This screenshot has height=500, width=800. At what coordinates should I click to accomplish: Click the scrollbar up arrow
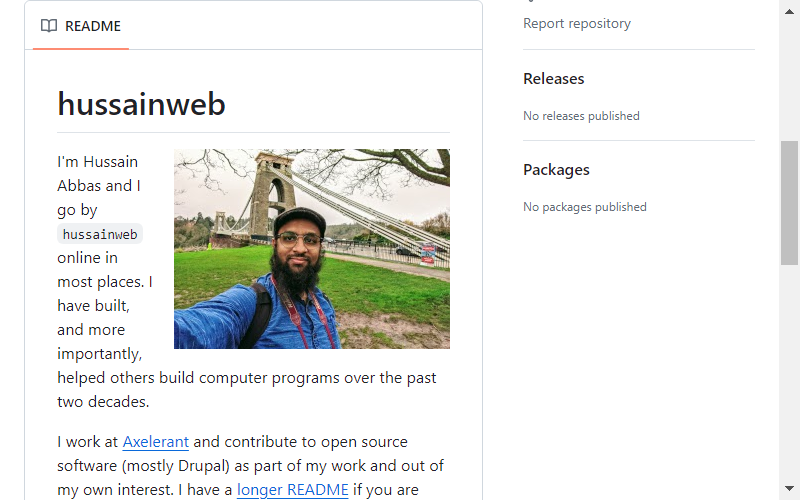point(789,12)
